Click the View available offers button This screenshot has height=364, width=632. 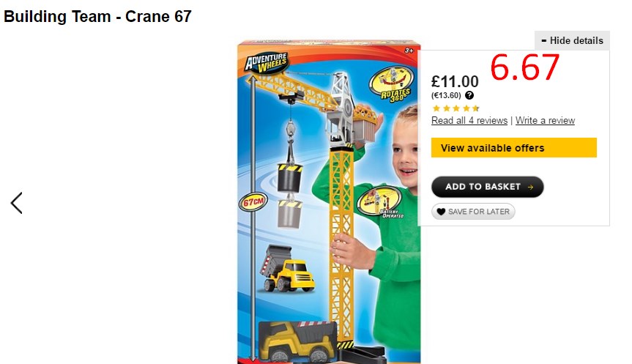tap(514, 148)
